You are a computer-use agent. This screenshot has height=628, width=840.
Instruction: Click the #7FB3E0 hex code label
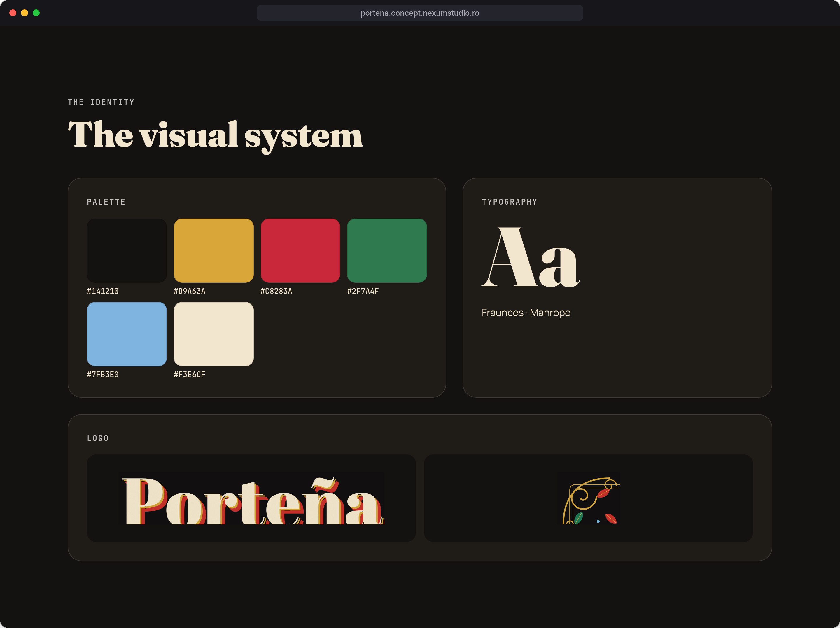click(x=103, y=375)
